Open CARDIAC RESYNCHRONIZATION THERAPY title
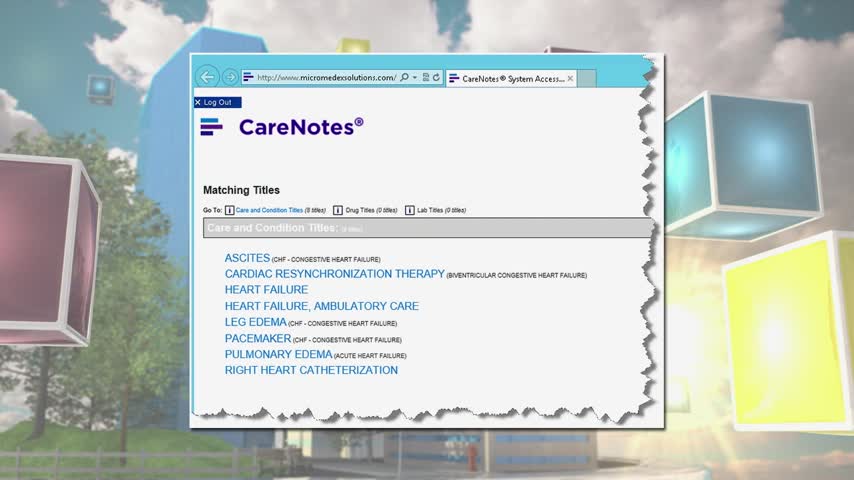Screen dimensions: 854x480 (334, 274)
